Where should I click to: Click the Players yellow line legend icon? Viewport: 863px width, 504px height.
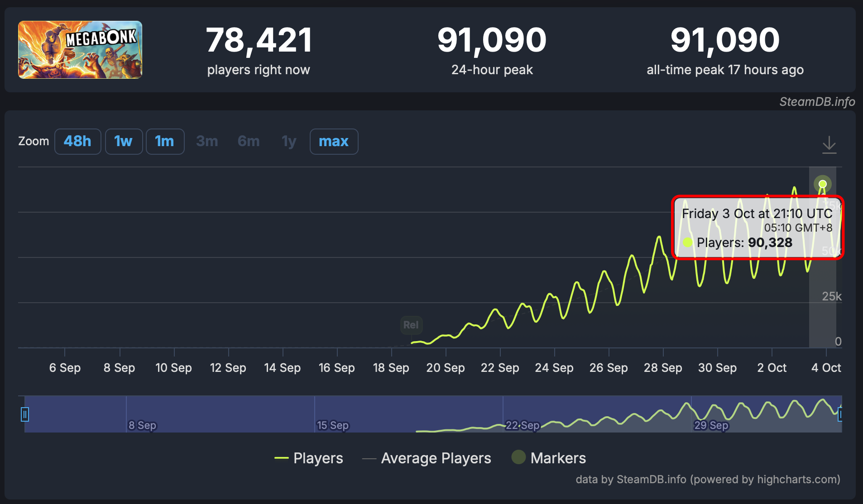281,458
